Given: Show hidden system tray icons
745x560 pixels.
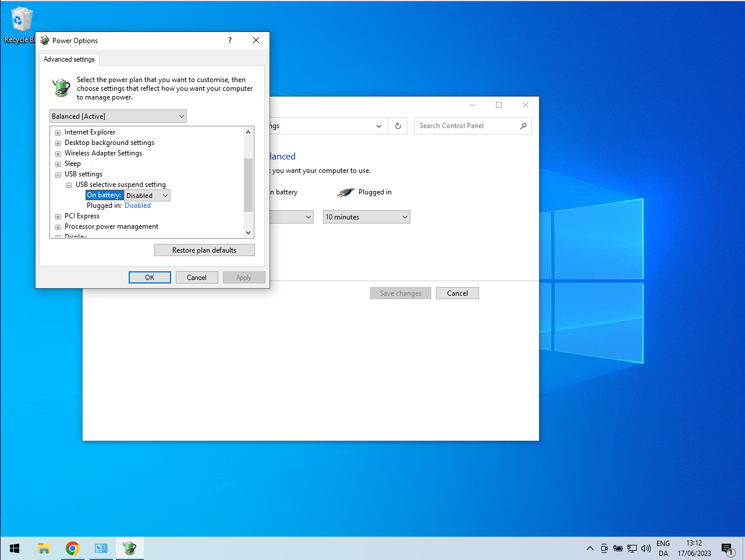Looking at the screenshot, I should pos(590,548).
